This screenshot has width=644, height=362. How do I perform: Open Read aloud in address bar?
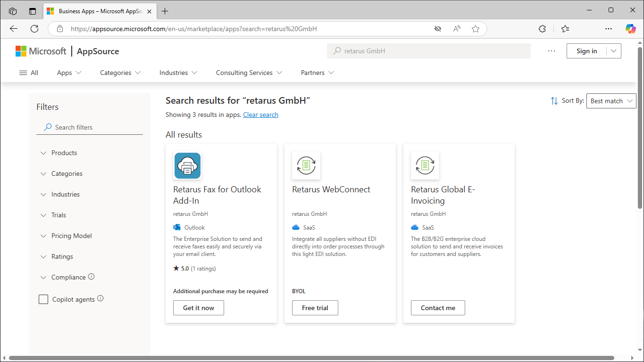point(457,29)
